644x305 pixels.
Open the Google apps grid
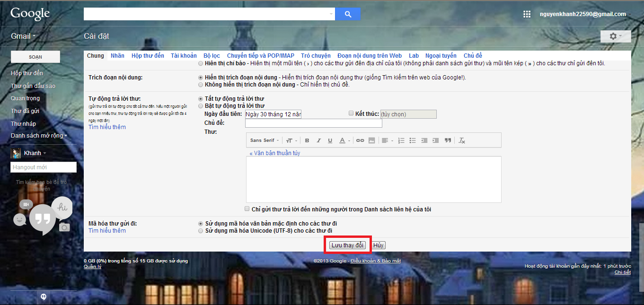[x=527, y=14]
